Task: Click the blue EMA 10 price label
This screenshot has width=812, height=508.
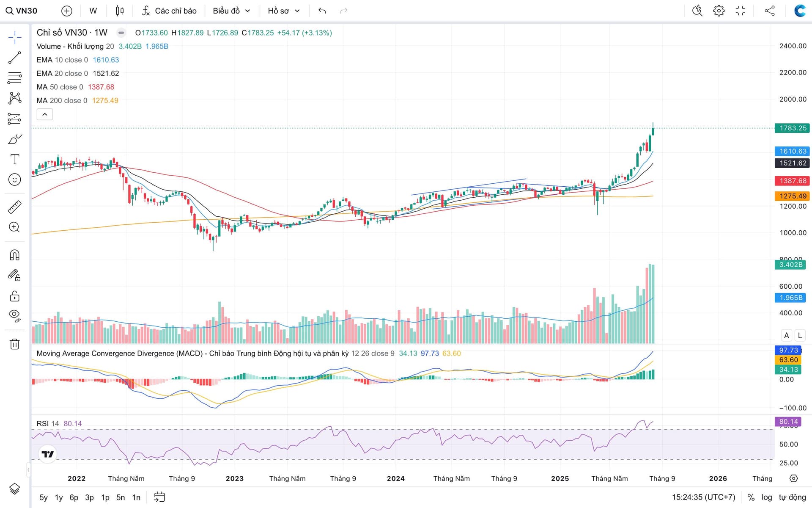Action: [792, 151]
